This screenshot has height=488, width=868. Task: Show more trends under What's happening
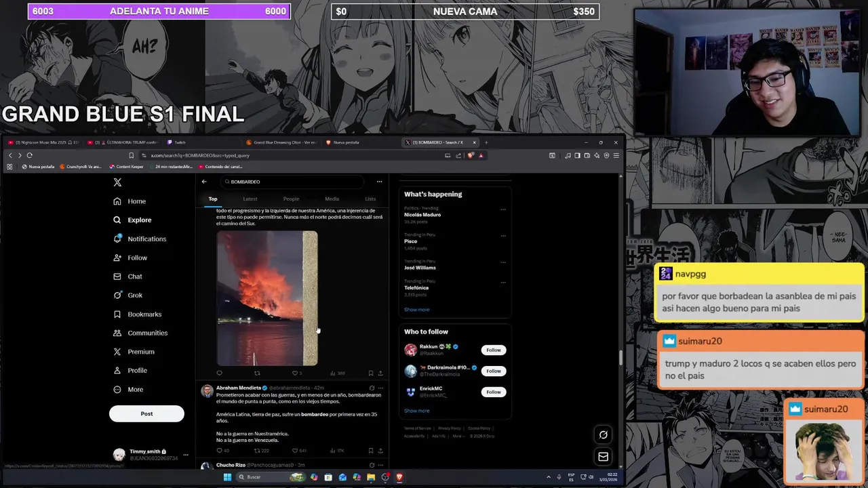[x=416, y=310]
